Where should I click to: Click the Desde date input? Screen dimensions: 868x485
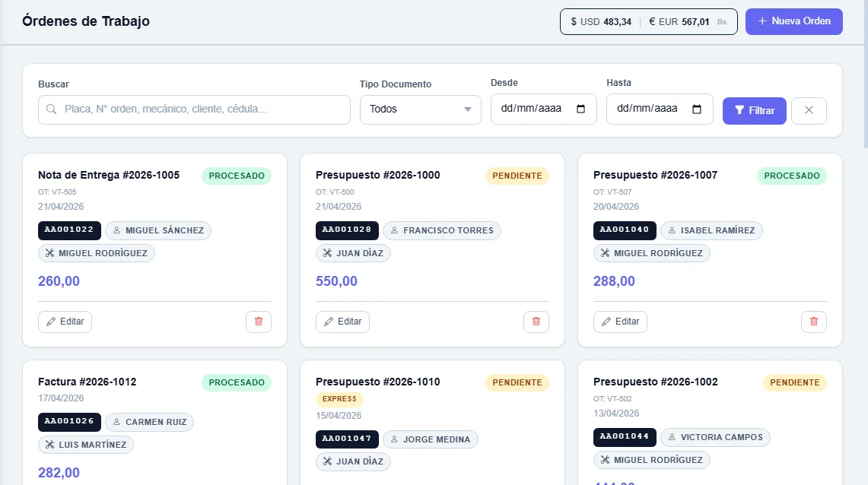click(x=544, y=109)
